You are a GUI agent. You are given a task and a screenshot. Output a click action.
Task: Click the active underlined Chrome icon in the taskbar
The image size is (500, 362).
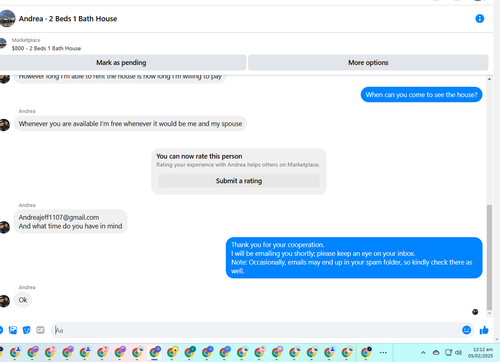pos(155,352)
